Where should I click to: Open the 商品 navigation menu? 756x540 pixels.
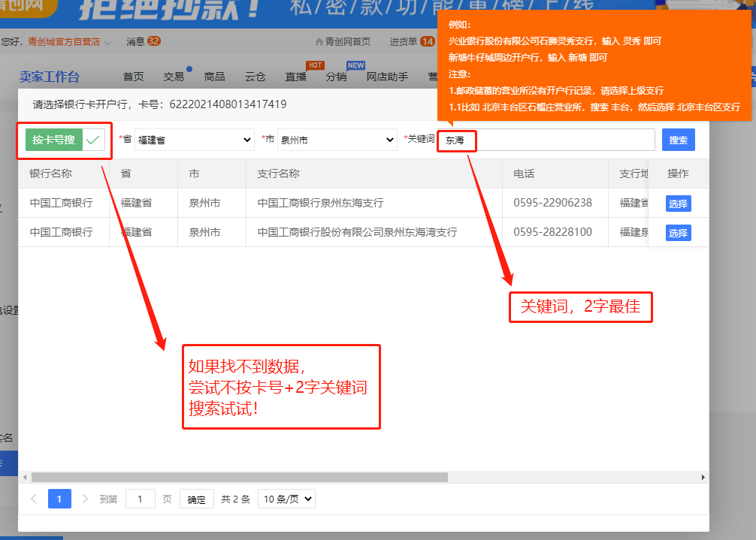[x=214, y=77]
